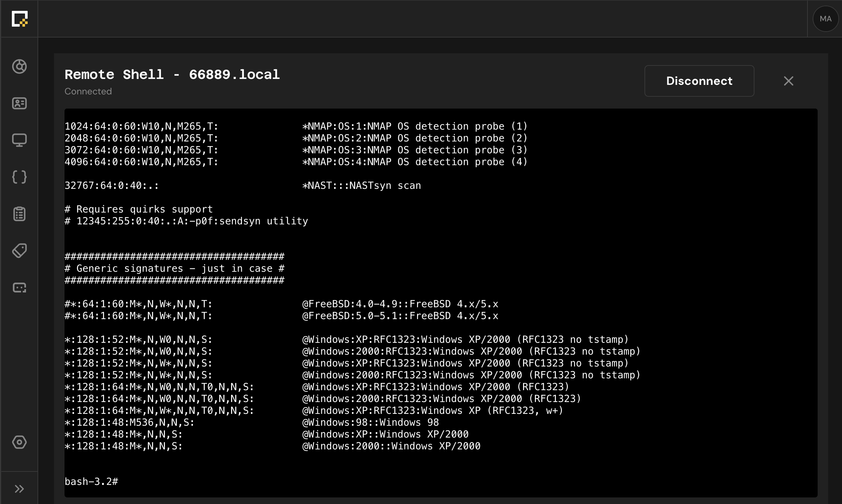The image size is (842, 504).
Task: Click '*:128:1:48:M536,N,N,S:' signature
Action: [129, 422]
